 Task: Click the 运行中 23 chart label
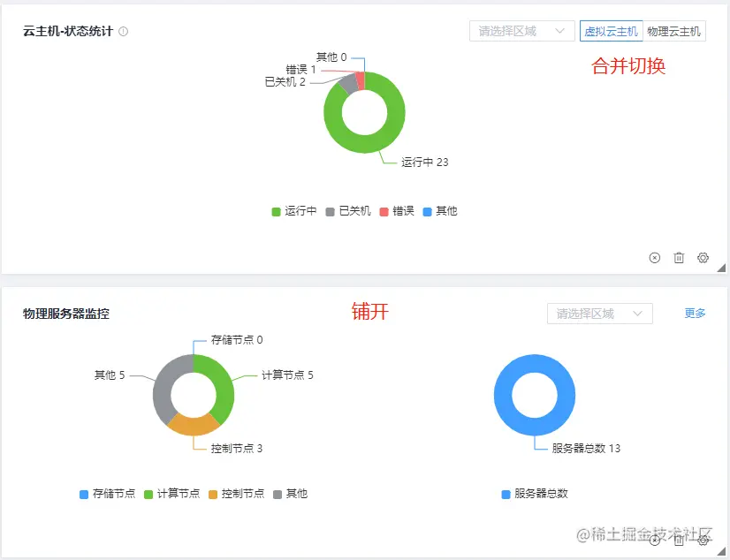point(424,163)
